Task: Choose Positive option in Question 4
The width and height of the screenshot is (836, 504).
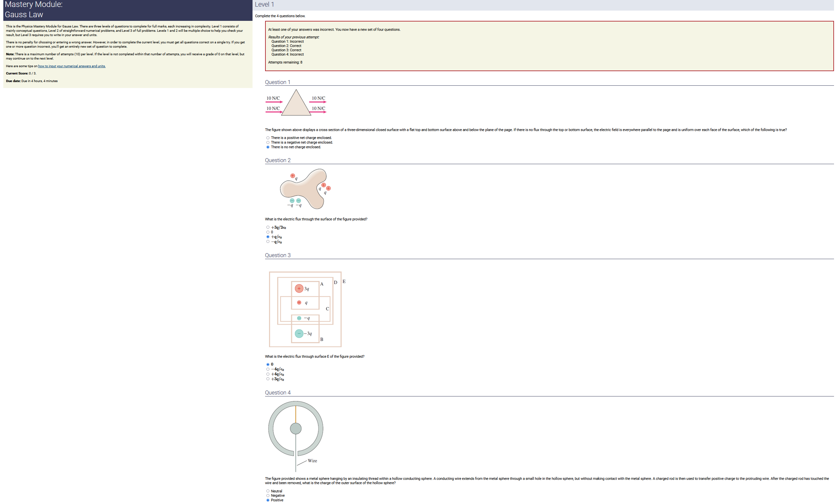Action: tap(268, 500)
